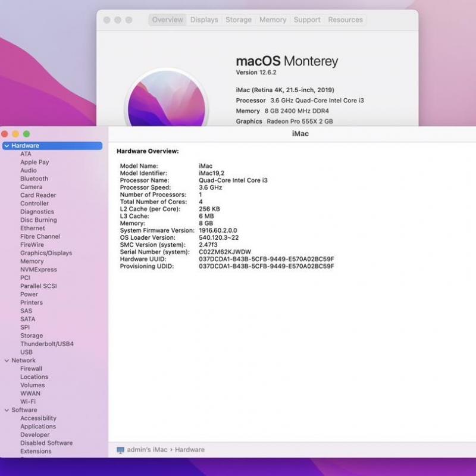The image size is (476, 476).
Task: Select NVMExpress in the sidebar
Action: [x=39, y=270]
